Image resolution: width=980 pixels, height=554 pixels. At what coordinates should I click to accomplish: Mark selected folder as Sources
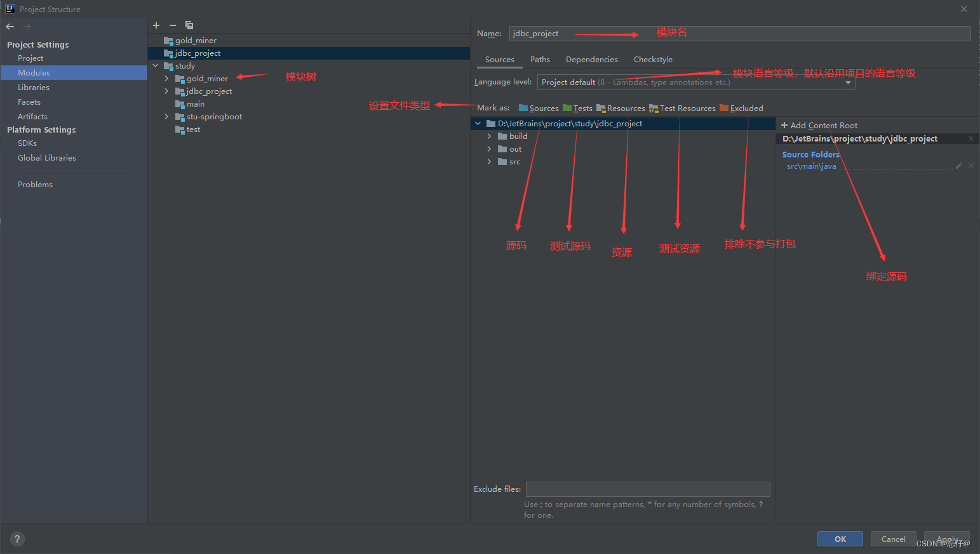click(539, 108)
